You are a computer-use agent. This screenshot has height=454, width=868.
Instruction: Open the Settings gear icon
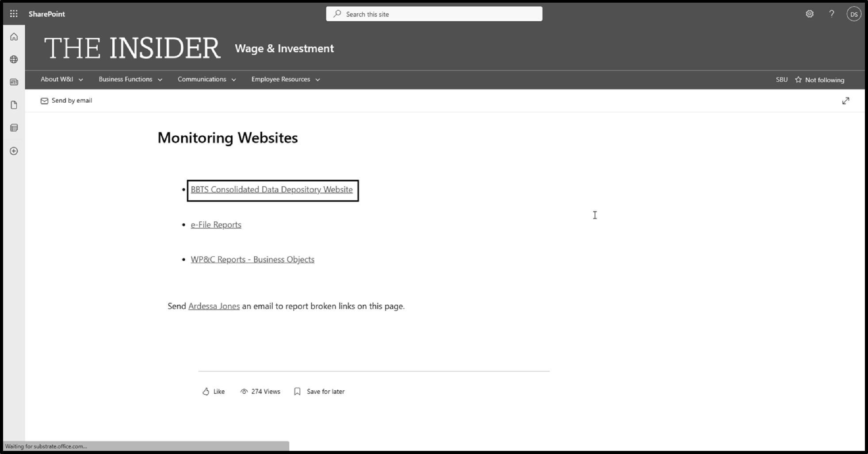click(x=809, y=14)
